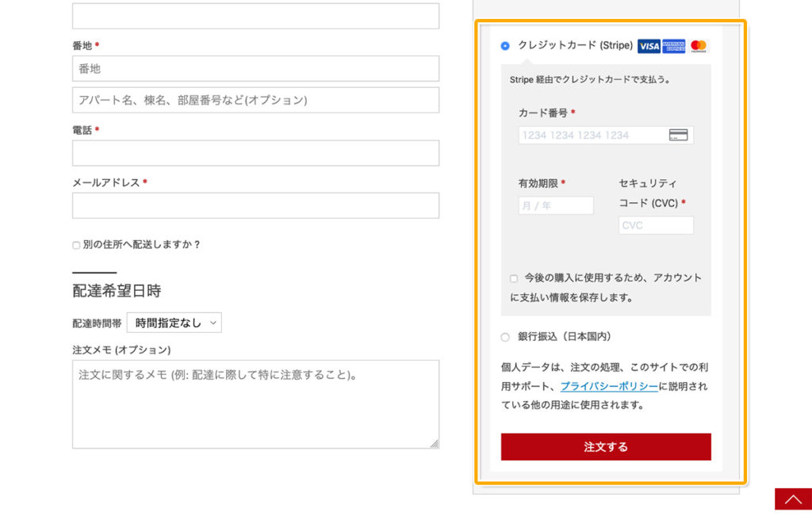Focus the apartment name optional field
This screenshot has height=516, width=812.
click(x=256, y=100)
